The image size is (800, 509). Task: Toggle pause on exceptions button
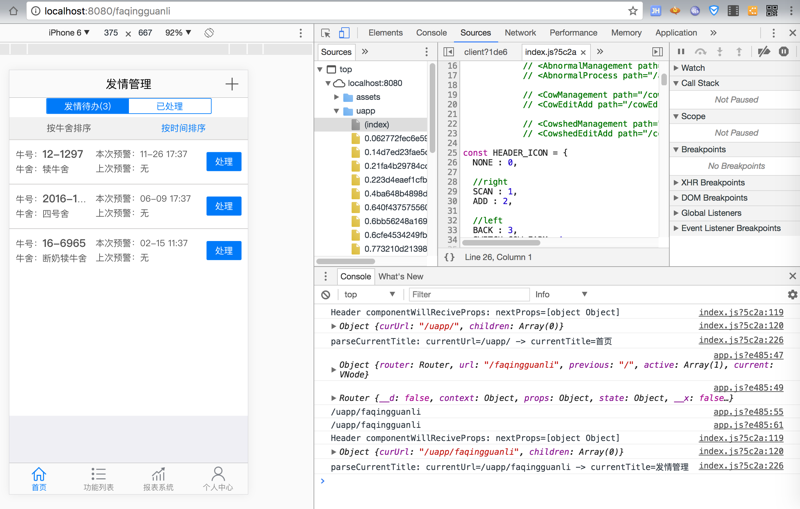(784, 52)
